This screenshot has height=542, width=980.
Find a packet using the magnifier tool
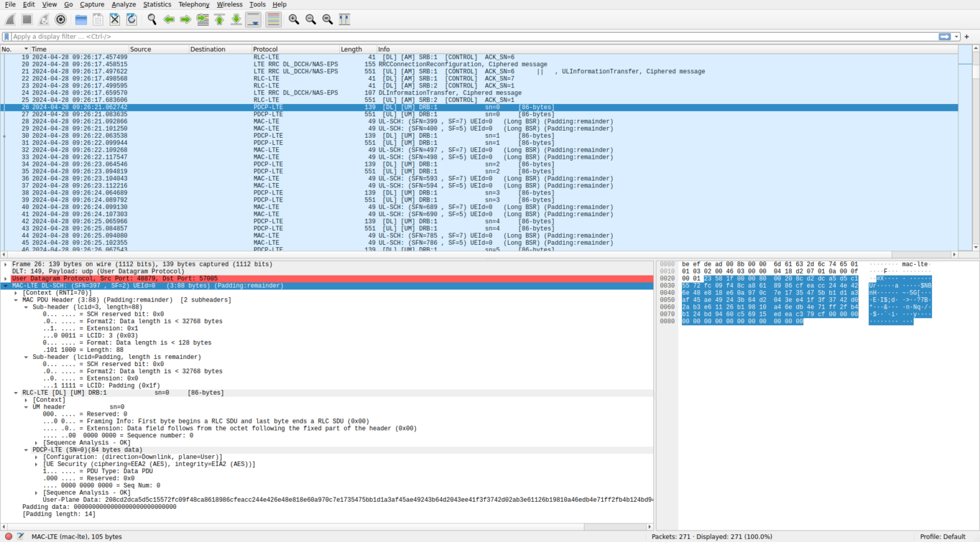tap(152, 19)
